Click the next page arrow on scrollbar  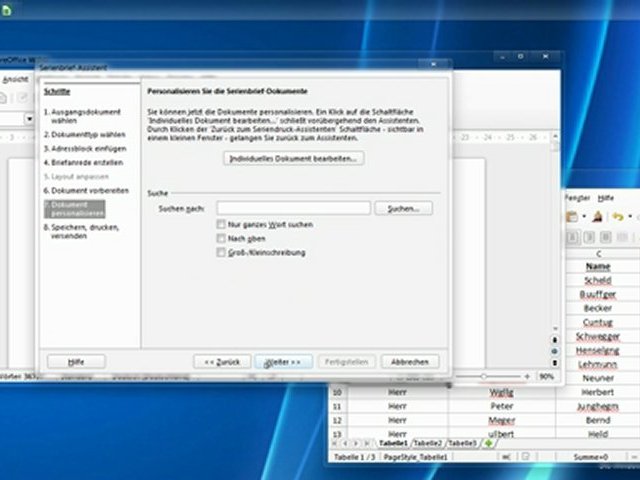[x=555, y=364]
